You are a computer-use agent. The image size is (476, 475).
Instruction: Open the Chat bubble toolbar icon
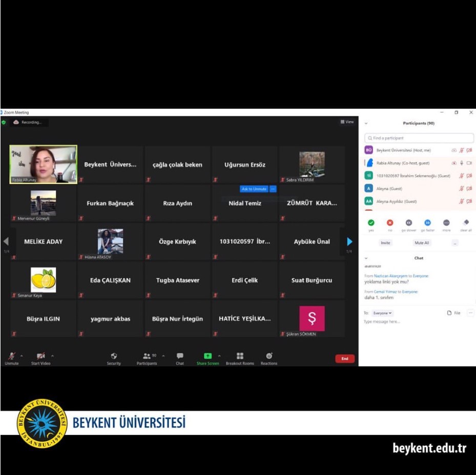(x=180, y=356)
